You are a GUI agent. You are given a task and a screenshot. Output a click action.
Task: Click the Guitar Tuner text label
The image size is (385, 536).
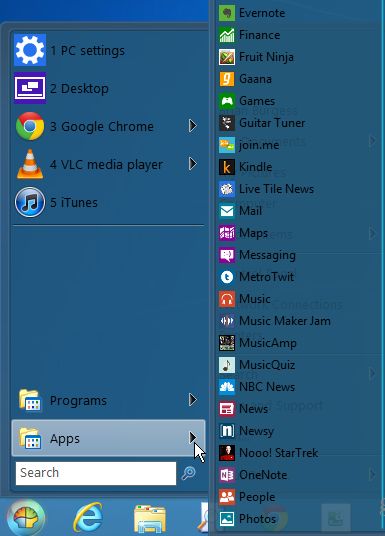click(272, 123)
